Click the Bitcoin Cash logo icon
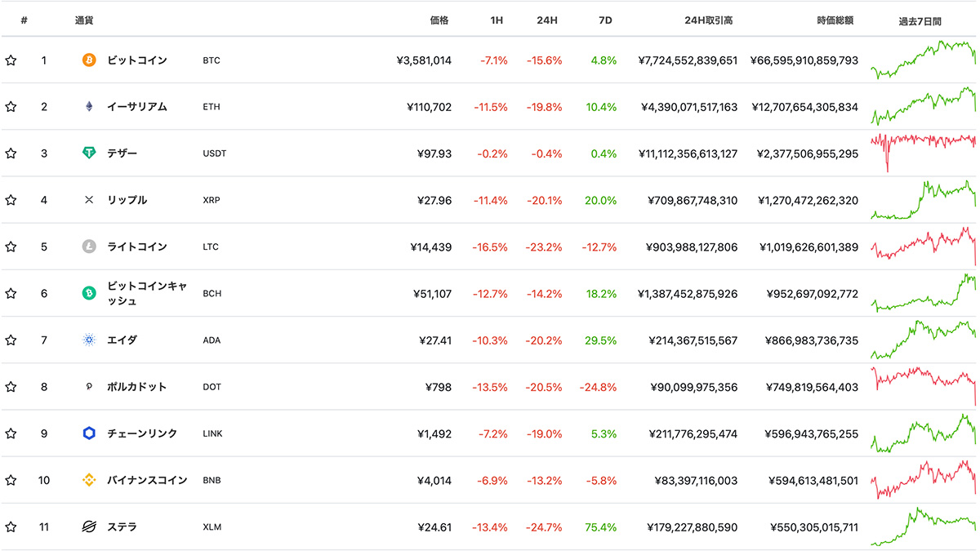 [89, 293]
